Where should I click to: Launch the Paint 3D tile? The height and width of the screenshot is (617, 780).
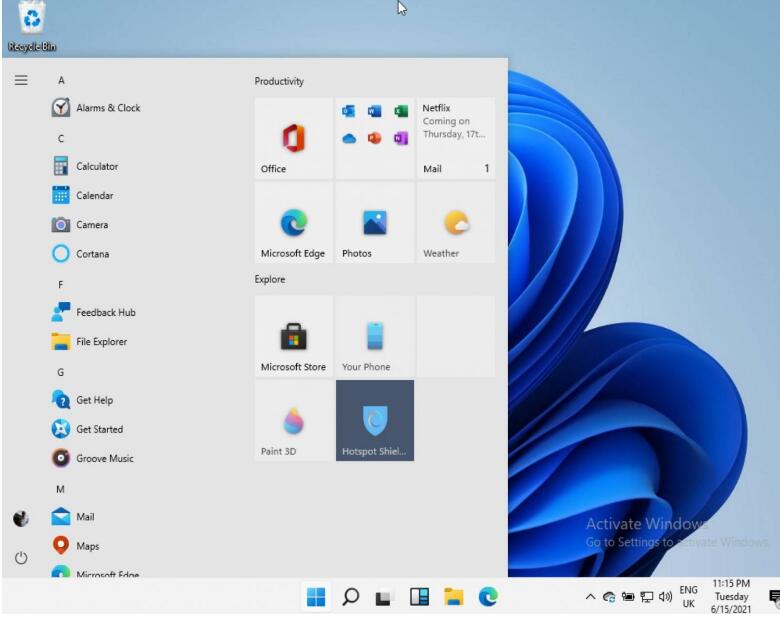293,420
